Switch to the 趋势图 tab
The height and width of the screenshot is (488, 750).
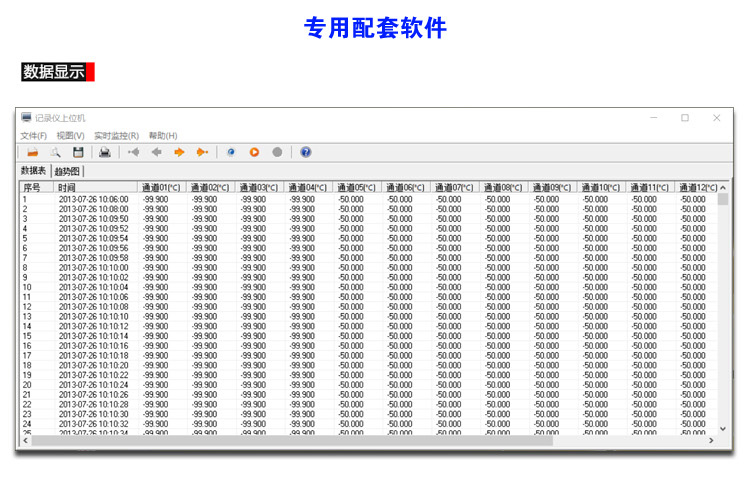[68, 172]
